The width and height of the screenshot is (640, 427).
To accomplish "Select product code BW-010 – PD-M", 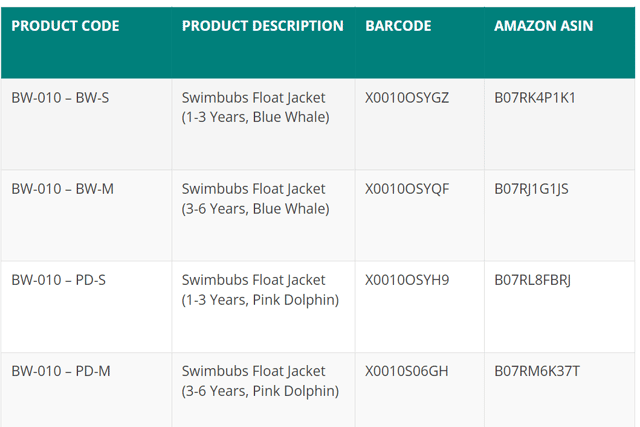I will click(x=61, y=371).
